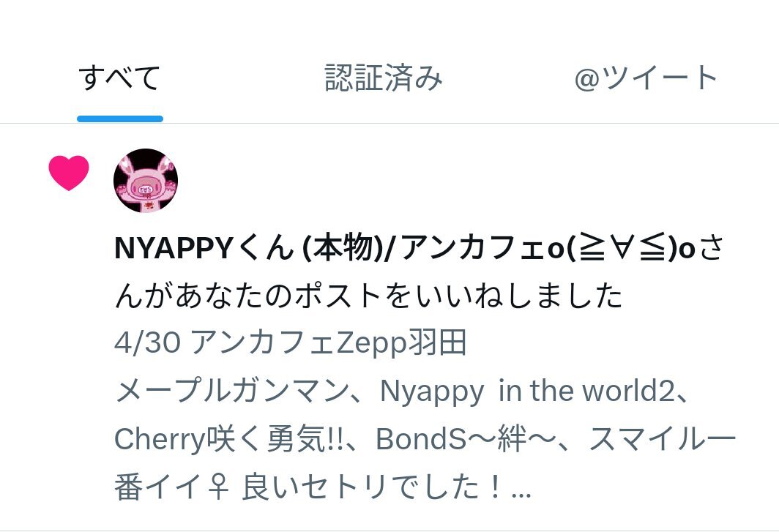Expand truncated post via trailing ellipsis
The width and height of the screenshot is (779, 532).
pyautogui.click(x=521, y=493)
